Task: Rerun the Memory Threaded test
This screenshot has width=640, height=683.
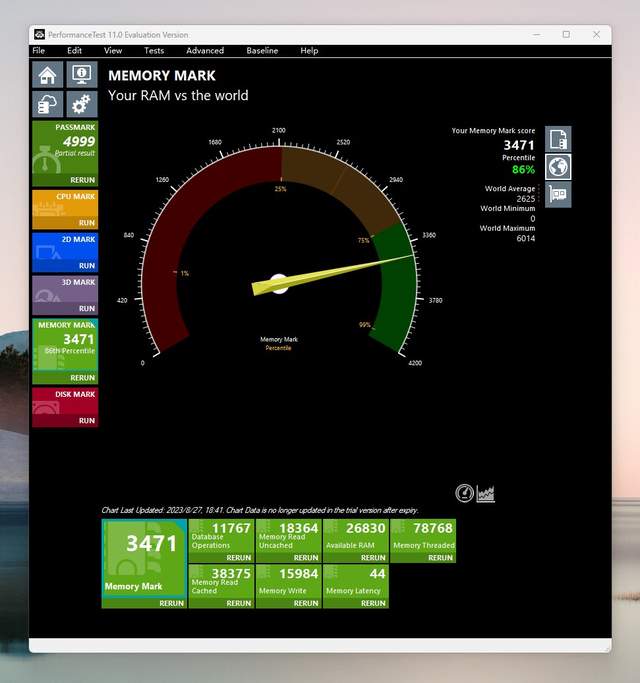Action: pyautogui.click(x=440, y=558)
